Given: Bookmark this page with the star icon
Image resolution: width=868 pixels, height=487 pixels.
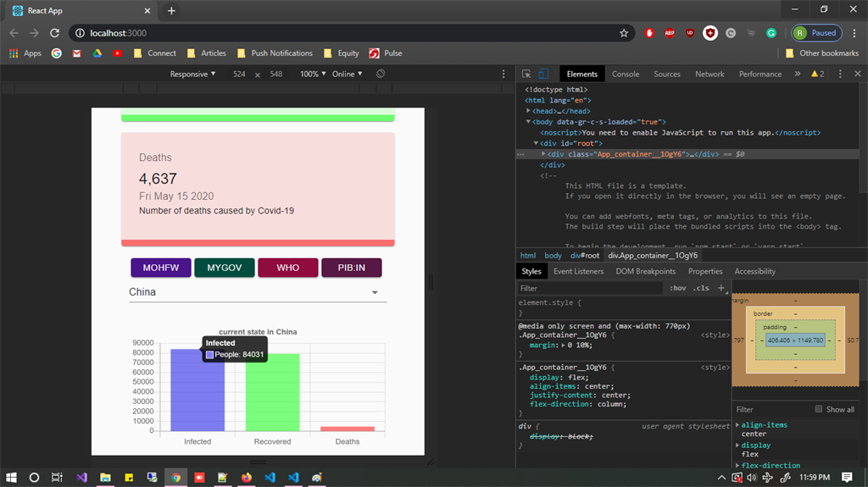Looking at the screenshot, I should click(x=624, y=33).
